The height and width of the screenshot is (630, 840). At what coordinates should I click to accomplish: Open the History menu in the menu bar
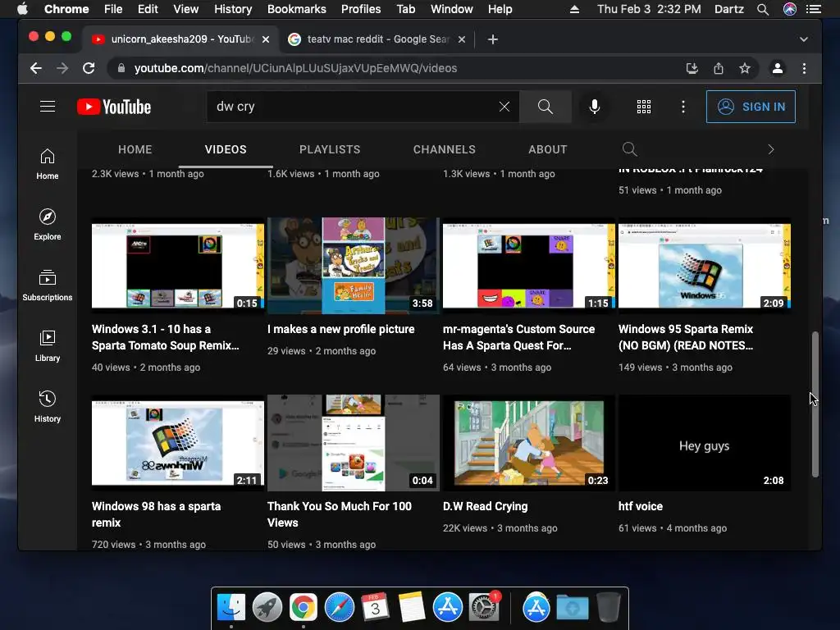click(x=232, y=9)
